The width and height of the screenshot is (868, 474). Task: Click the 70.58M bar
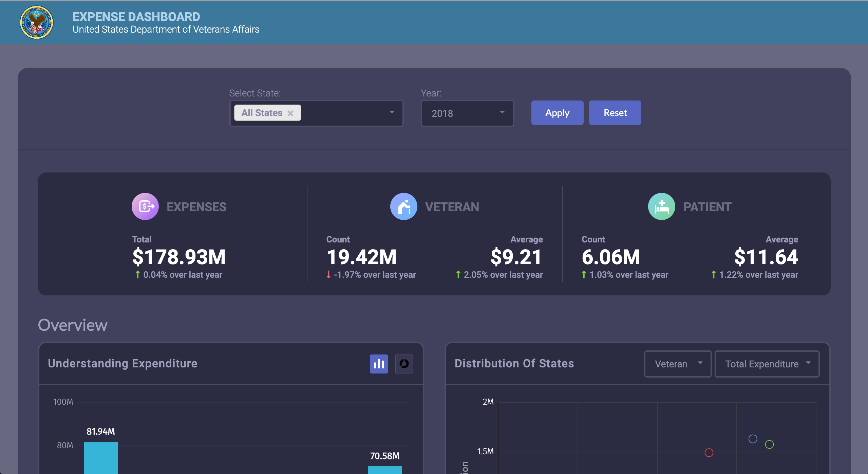pyautogui.click(x=385, y=470)
